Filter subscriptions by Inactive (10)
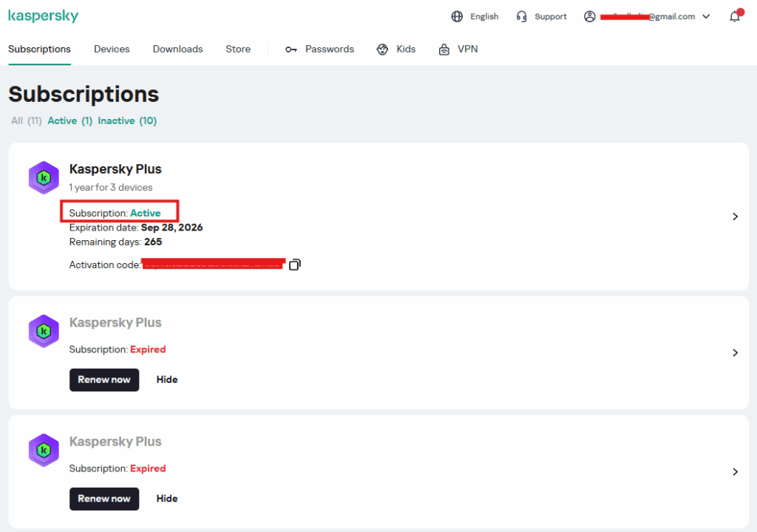 click(127, 120)
